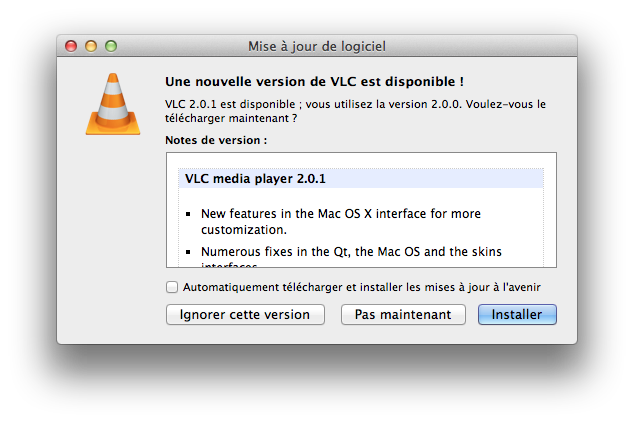Click the headline about new VLC version

tap(314, 82)
